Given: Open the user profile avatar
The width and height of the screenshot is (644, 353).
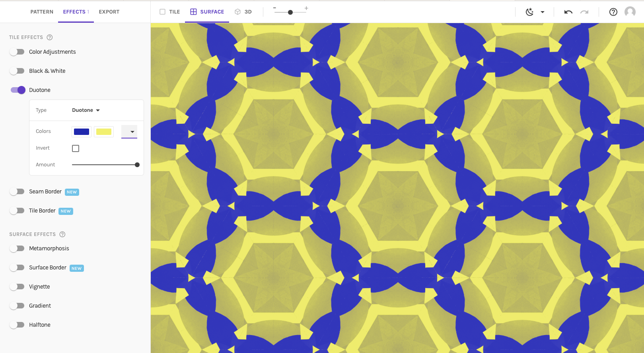Looking at the screenshot, I should [630, 12].
